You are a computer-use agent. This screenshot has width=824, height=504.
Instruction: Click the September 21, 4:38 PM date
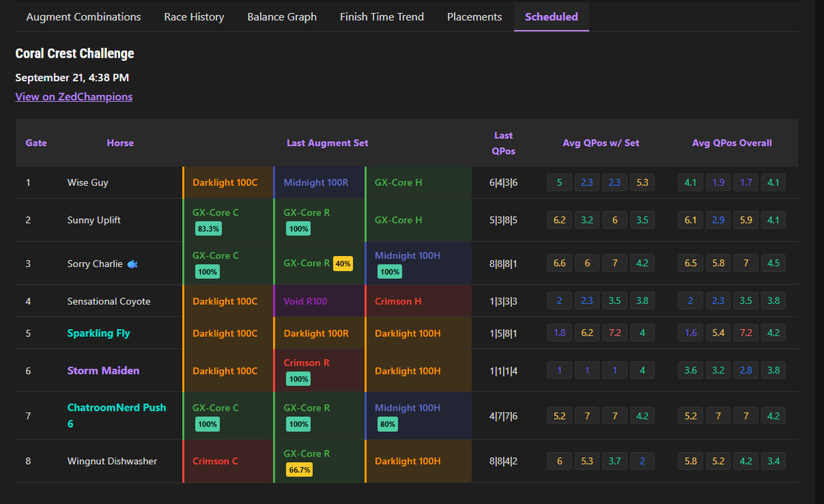coord(72,78)
